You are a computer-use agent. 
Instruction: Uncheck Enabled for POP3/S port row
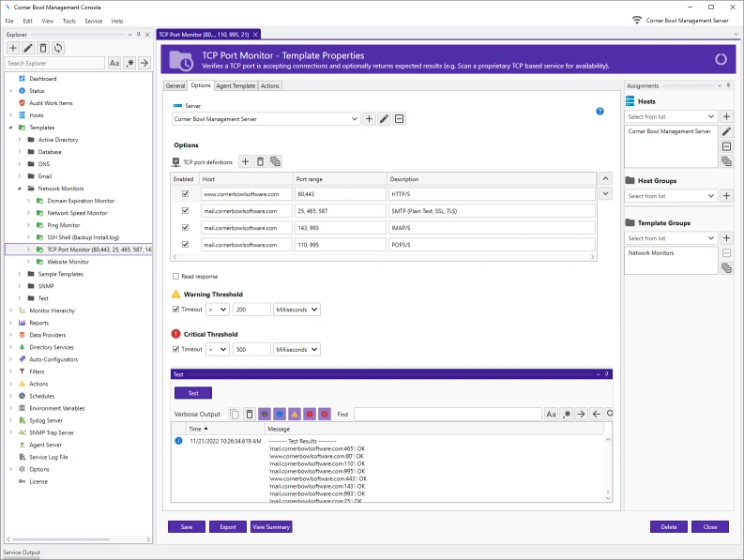pyautogui.click(x=186, y=245)
